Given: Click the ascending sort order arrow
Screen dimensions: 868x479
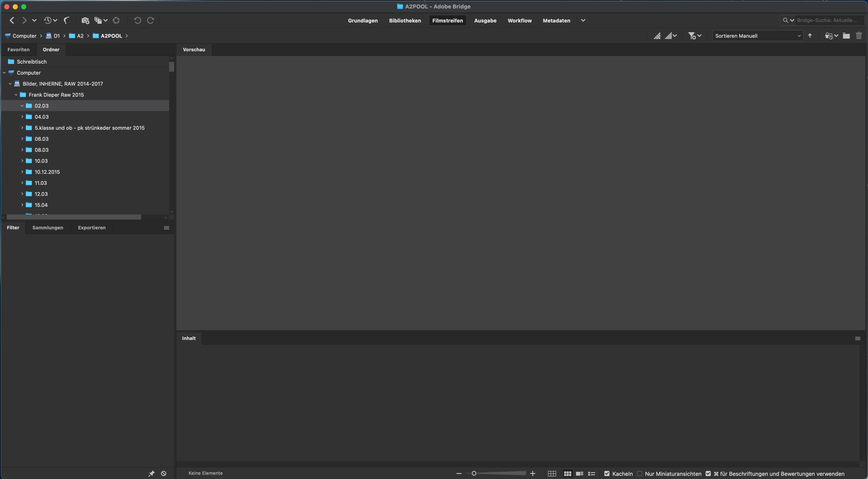Looking at the screenshot, I should [x=810, y=36].
